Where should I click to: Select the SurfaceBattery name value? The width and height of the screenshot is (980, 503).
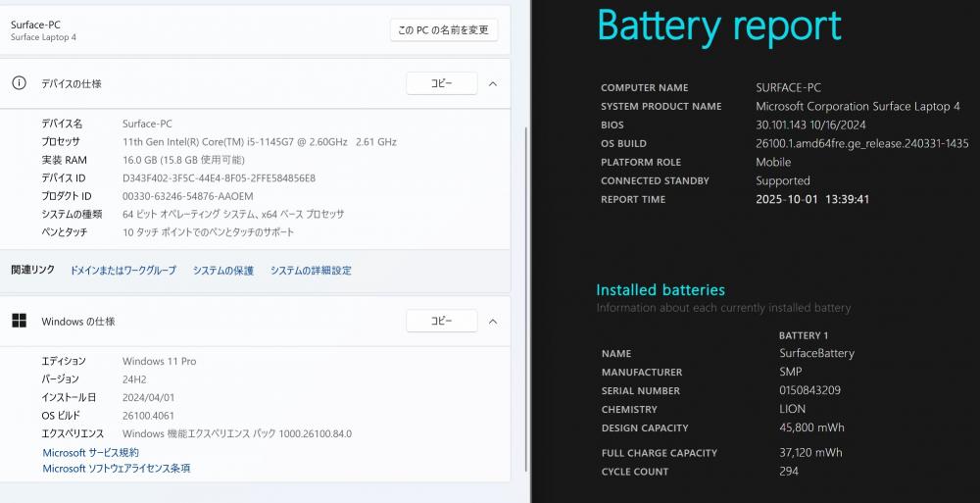point(816,353)
